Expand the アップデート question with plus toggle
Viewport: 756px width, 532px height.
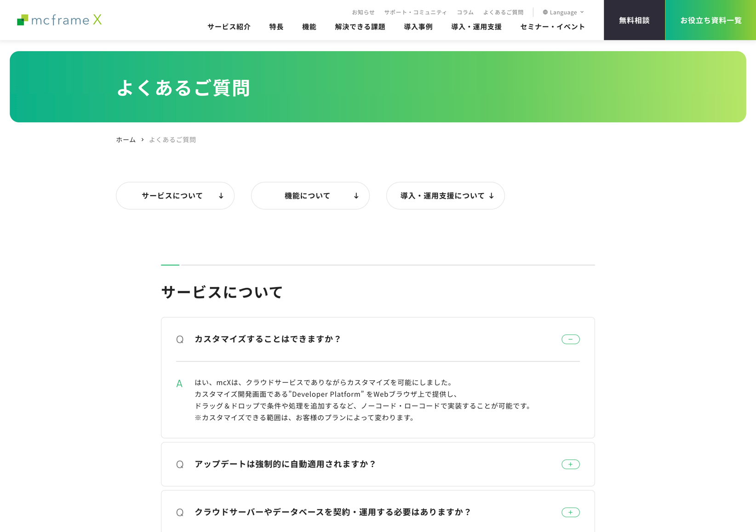click(570, 464)
